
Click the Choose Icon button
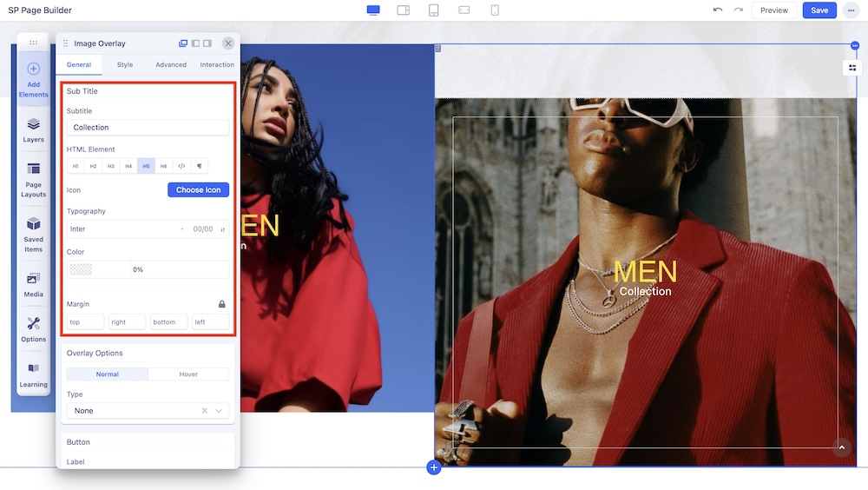pos(198,190)
